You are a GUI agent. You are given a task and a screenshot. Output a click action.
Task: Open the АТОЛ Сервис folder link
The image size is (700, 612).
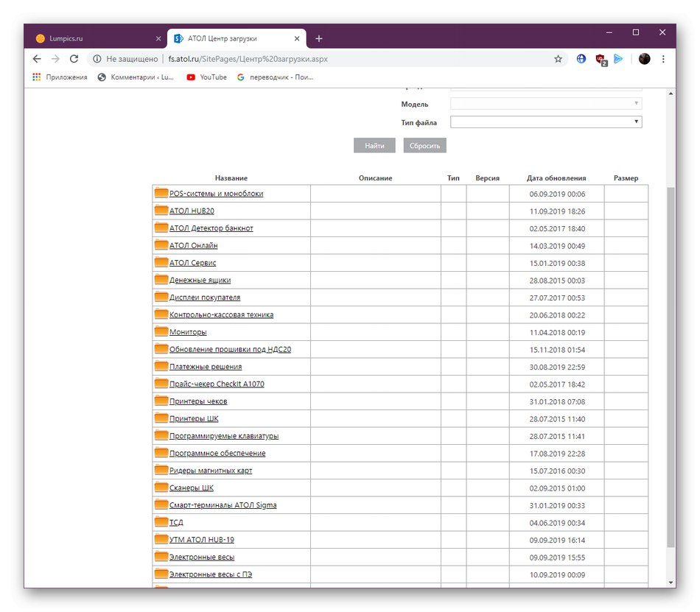click(192, 263)
